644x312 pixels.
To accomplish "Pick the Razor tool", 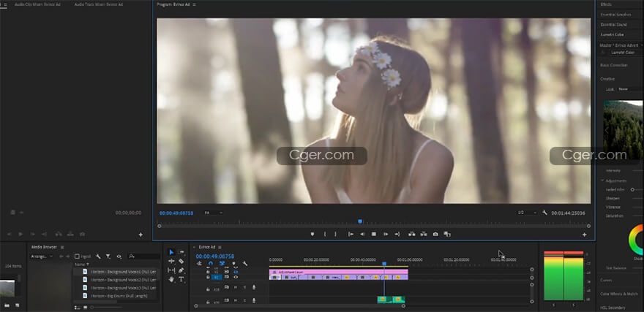I will 181,261.
